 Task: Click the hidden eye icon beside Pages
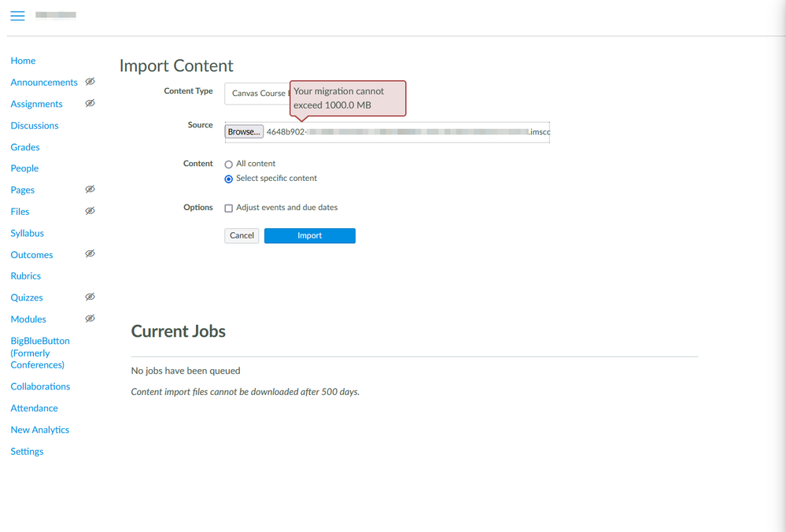click(90, 190)
